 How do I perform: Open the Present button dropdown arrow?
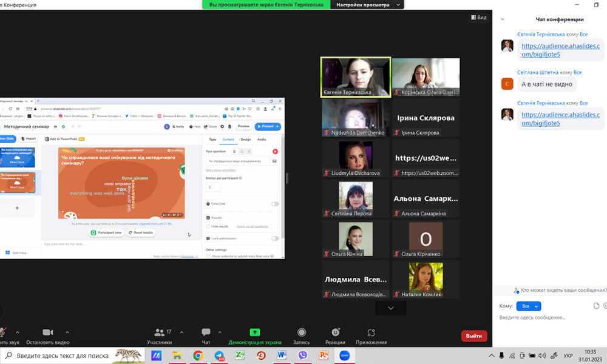click(277, 127)
